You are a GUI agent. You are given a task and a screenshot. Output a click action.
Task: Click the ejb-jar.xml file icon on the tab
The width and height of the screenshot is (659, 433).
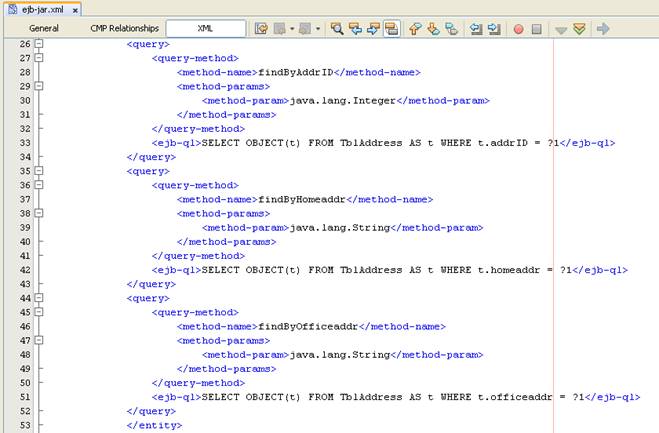pos(13,9)
